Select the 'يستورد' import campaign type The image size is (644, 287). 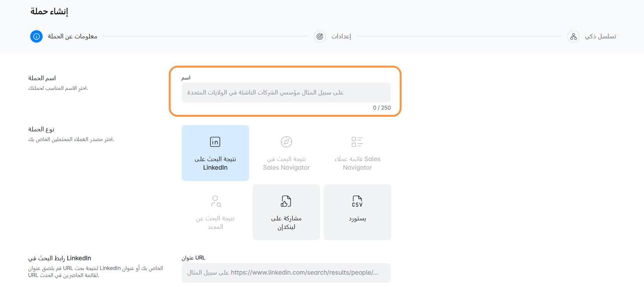coord(357,218)
